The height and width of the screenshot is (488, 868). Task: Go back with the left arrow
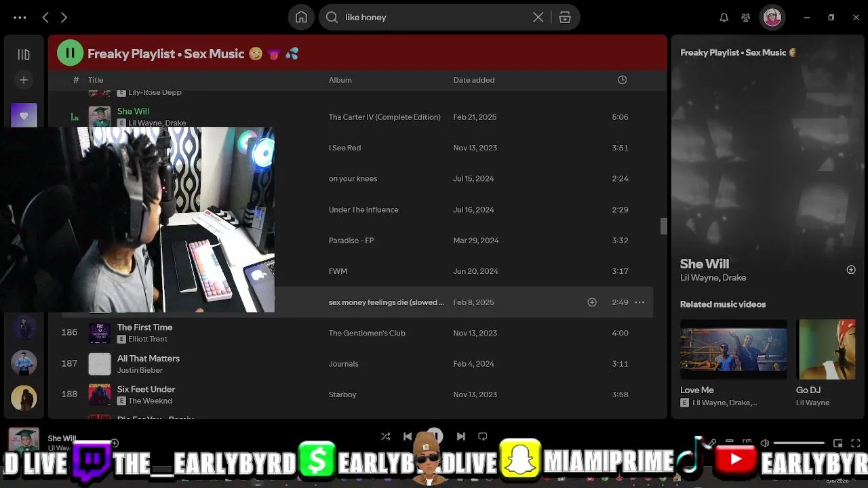45,18
